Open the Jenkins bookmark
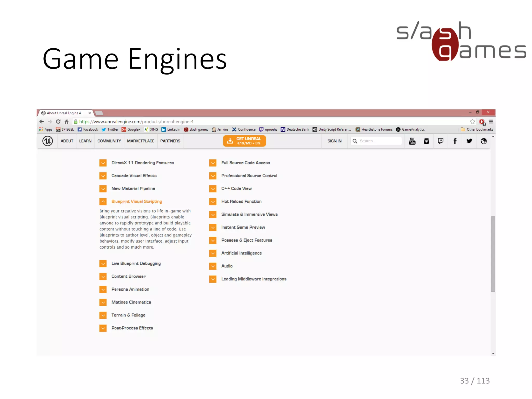 [x=220, y=129]
